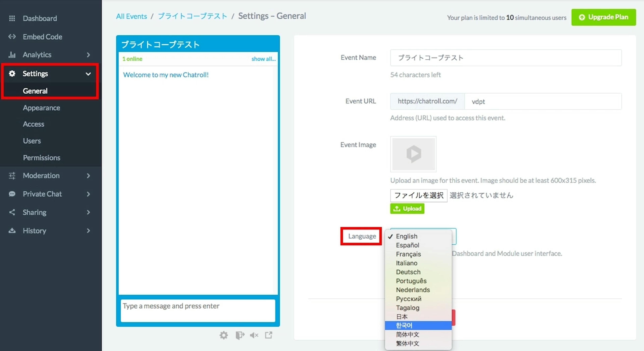Open the Permissions settings page
The image size is (644, 351).
click(41, 158)
